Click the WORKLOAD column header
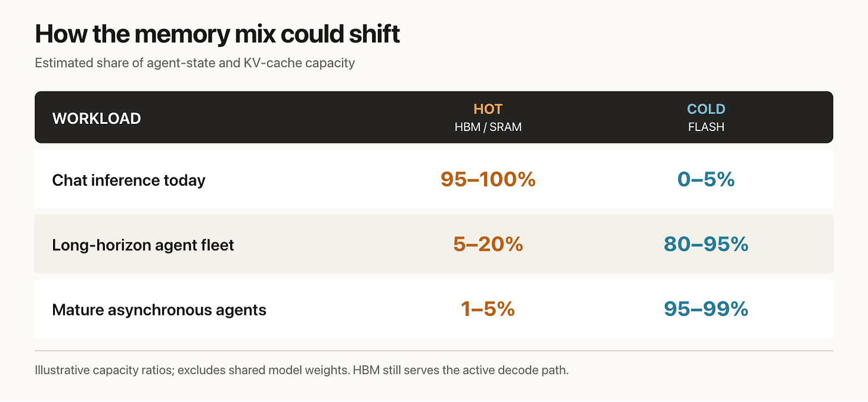The width and height of the screenshot is (868, 402). pos(97,119)
